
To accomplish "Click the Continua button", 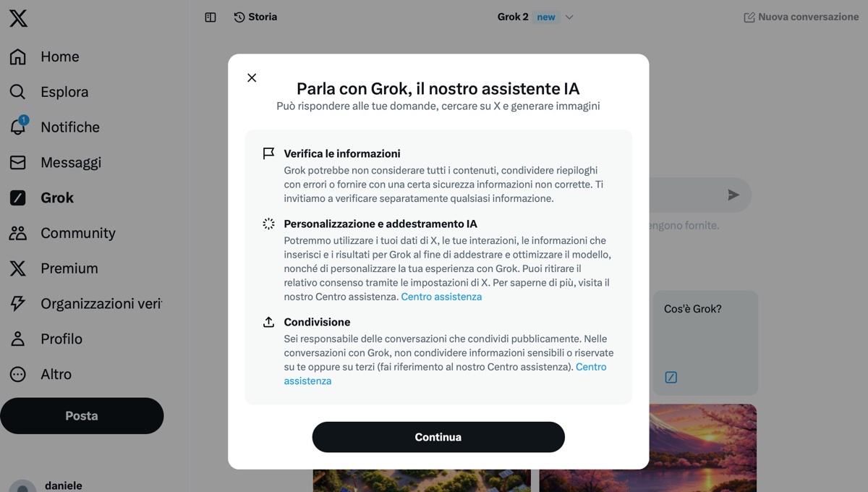I will click(438, 437).
